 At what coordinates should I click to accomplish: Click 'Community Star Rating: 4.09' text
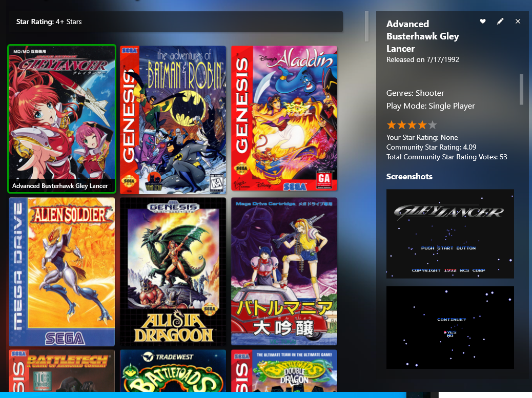pos(431,147)
